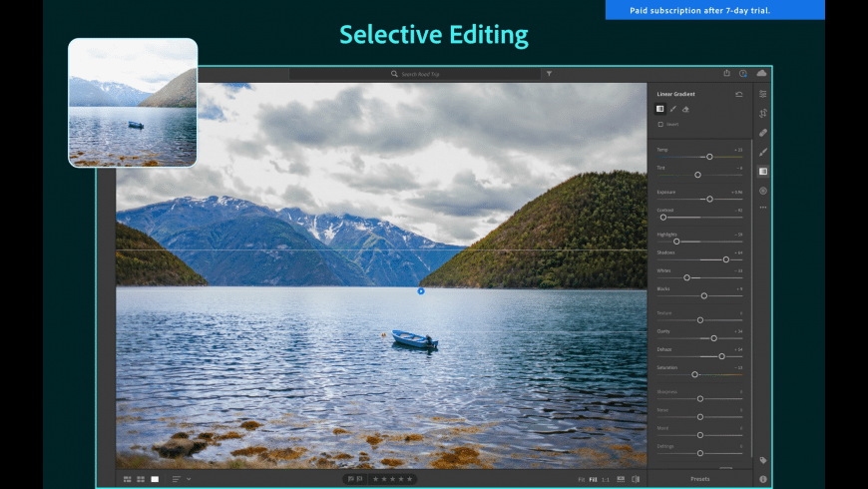868x489 pixels.
Task: Select the Brush tool in the sidebar
Action: click(763, 152)
